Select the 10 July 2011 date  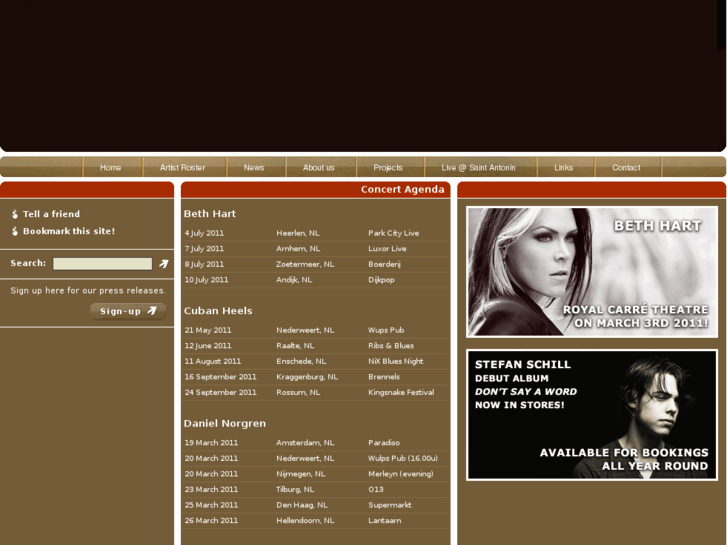point(206,280)
